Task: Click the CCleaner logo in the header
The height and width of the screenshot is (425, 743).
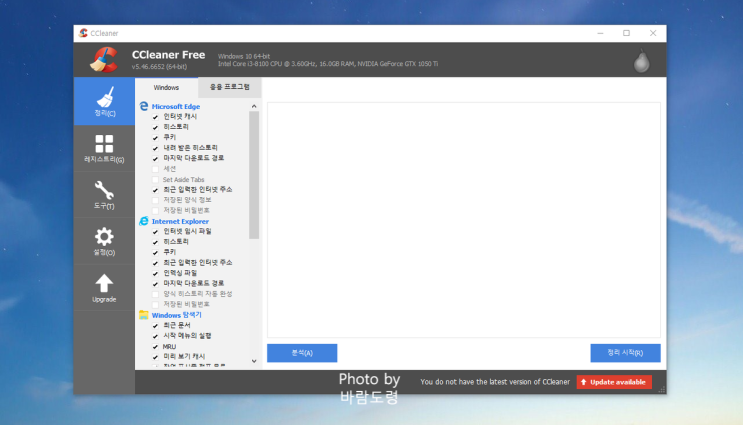Action: [x=104, y=60]
